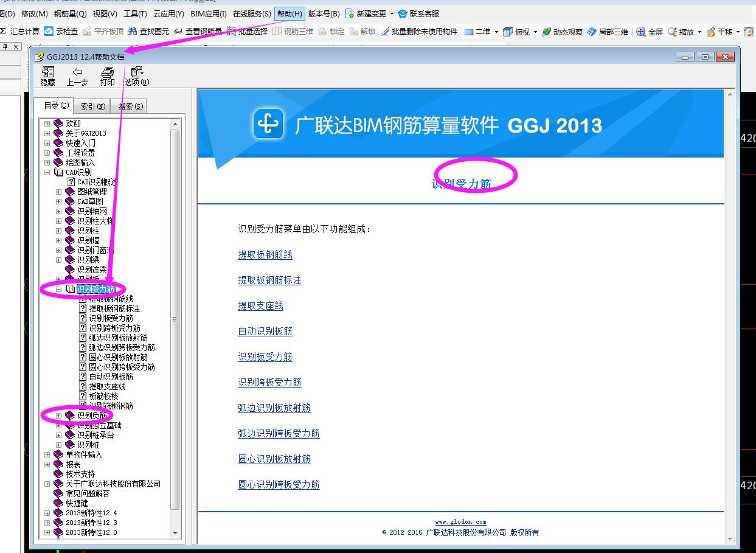The image size is (756, 553).
Task: Switch to the 目录 tab
Action: pos(56,105)
